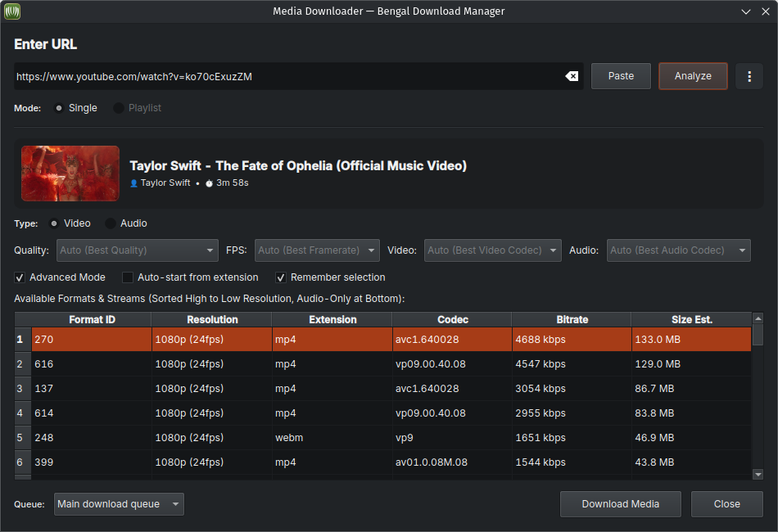Image resolution: width=778 pixels, height=532 pixels.
Task: Click the Paste button
Action: 621,76
